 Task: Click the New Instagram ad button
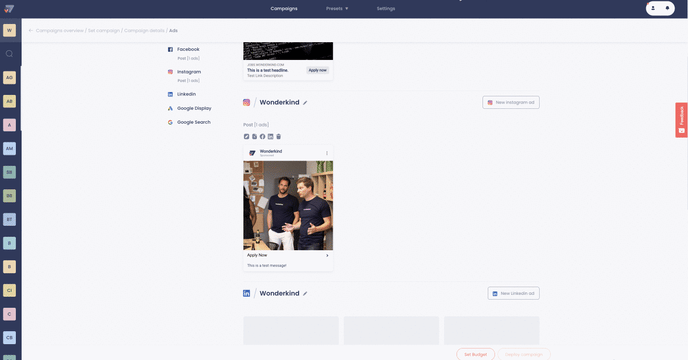511,102
